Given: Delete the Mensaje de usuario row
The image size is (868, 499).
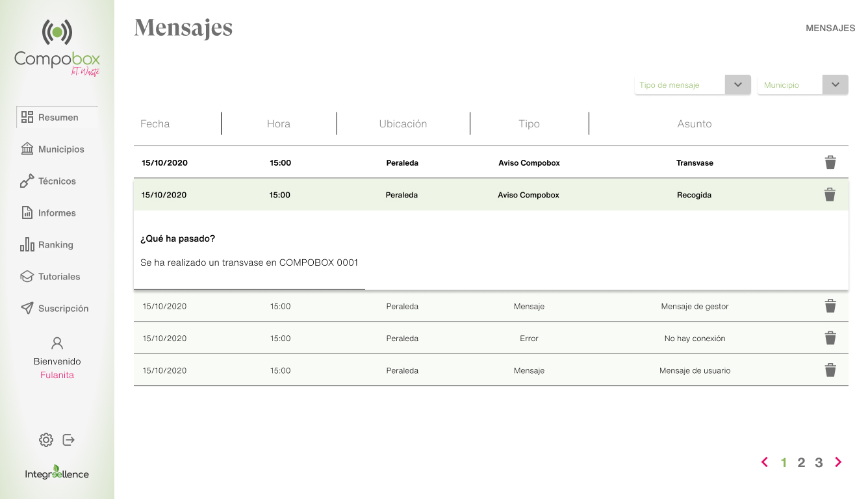Looking at the screenshot, I should coord(830,370).
